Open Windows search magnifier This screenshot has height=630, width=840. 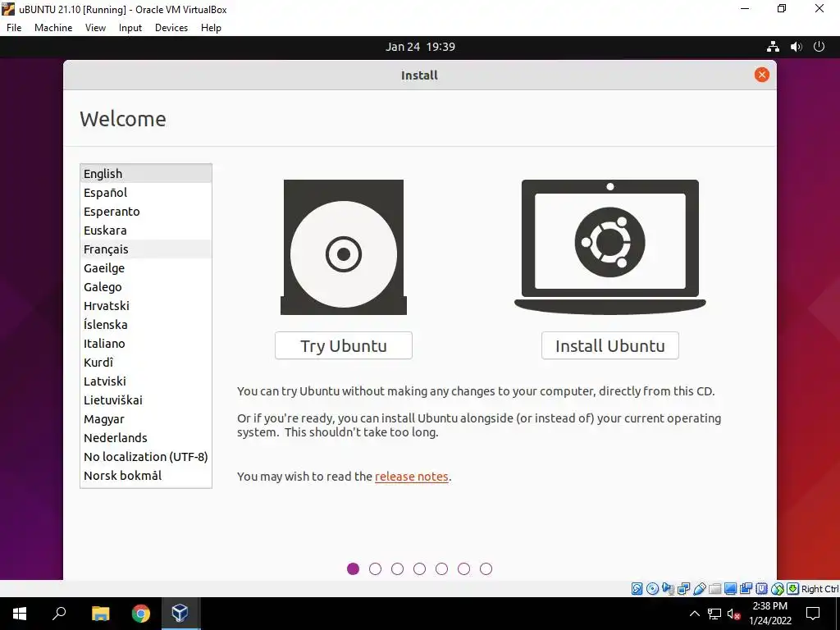pos(59,614)
